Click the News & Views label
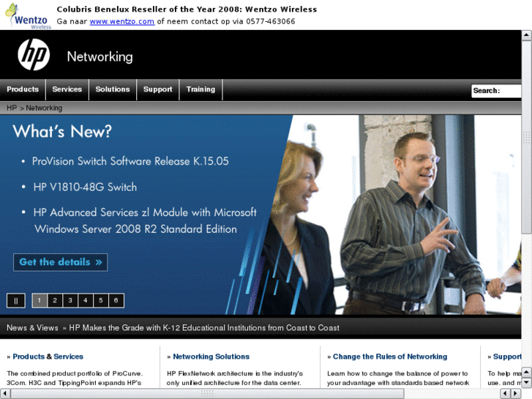The image size is (532, 399). click(32, 328)
